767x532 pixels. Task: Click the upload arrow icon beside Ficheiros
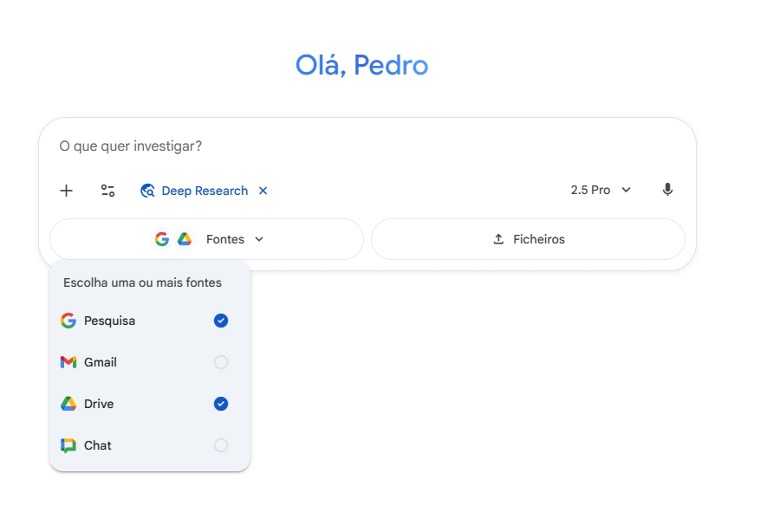coord(498,239)
